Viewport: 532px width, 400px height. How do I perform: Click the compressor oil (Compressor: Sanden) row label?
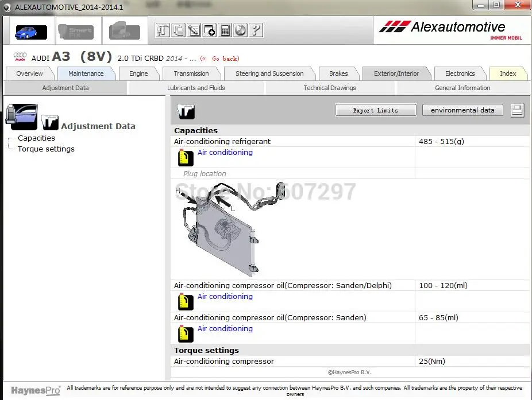(x=270, y=317)
